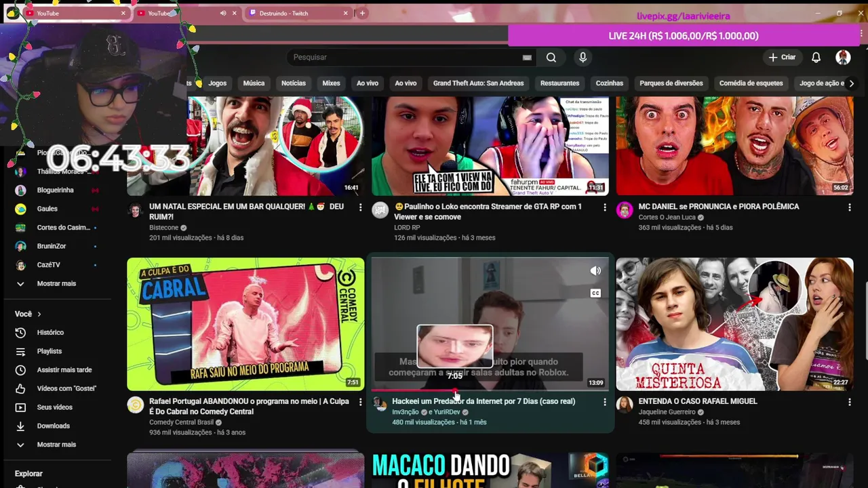Open Assistir mais tarde
The width and height of the screenshot is (868, 488).
click(x=64, y=370)
